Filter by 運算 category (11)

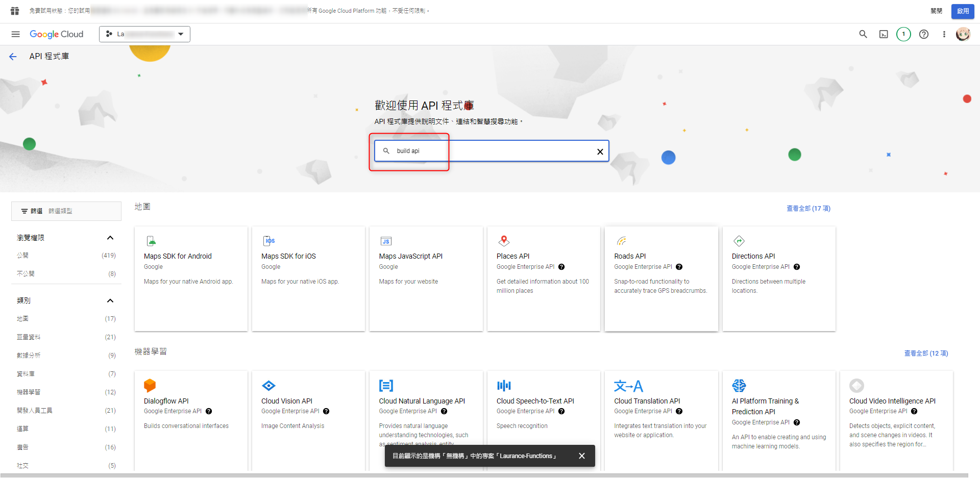66,429
